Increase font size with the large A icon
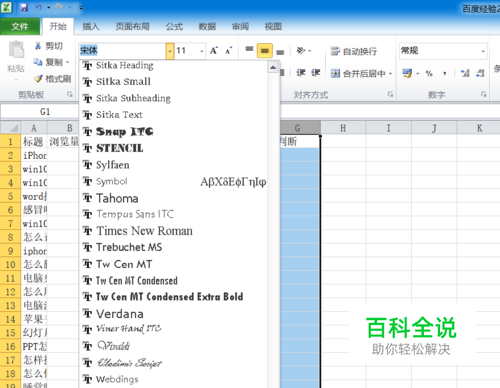This screenshot has height=388, width=500. [214, 51]
